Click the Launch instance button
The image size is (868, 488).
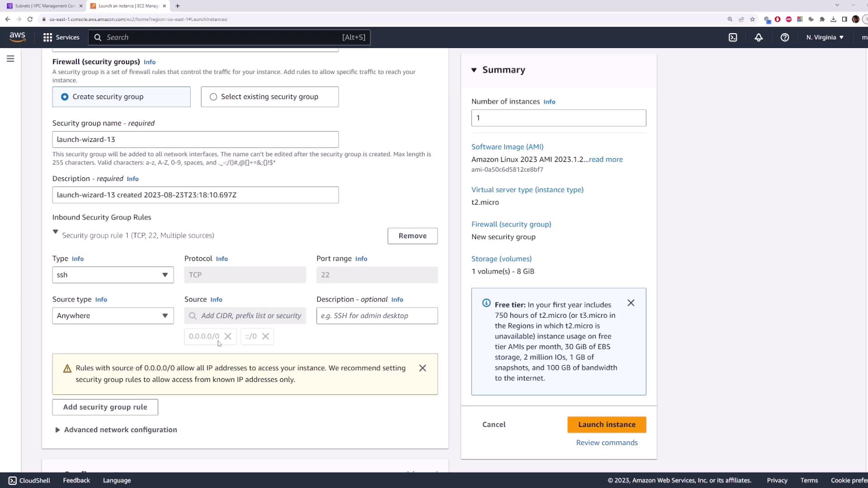pyautogui.click(x=606, y=425)
